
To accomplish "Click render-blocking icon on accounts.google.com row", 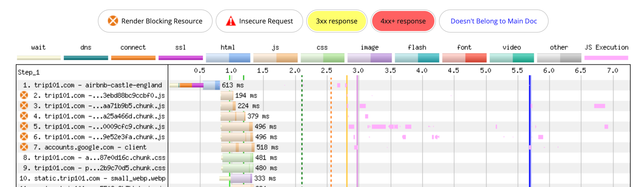I will coord(24,147).
